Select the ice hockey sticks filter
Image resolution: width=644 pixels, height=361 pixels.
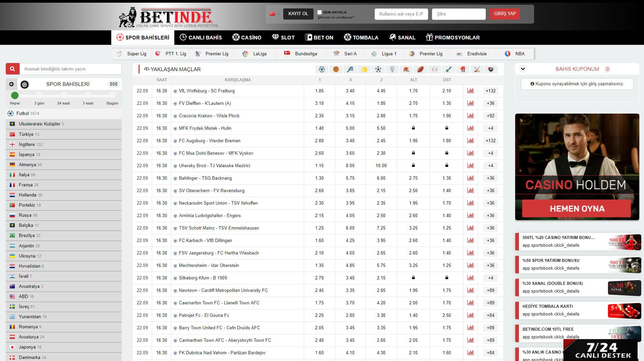476,69
